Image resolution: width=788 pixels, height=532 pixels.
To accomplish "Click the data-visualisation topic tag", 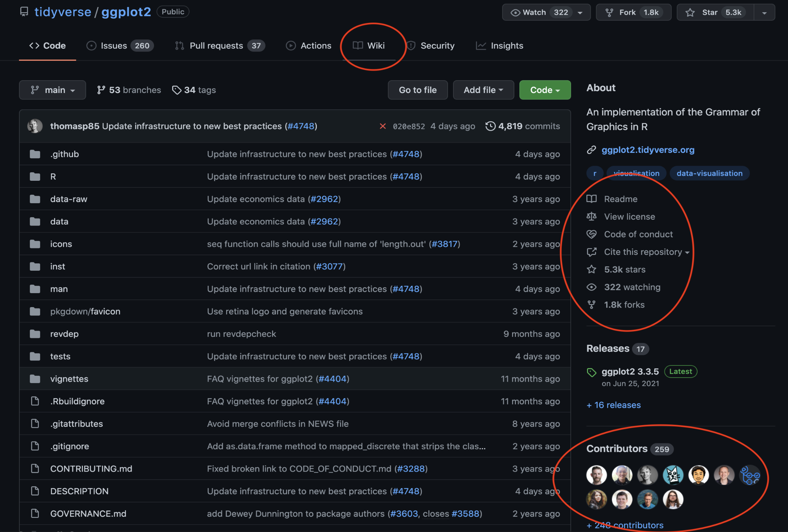I will coord(709,174).
